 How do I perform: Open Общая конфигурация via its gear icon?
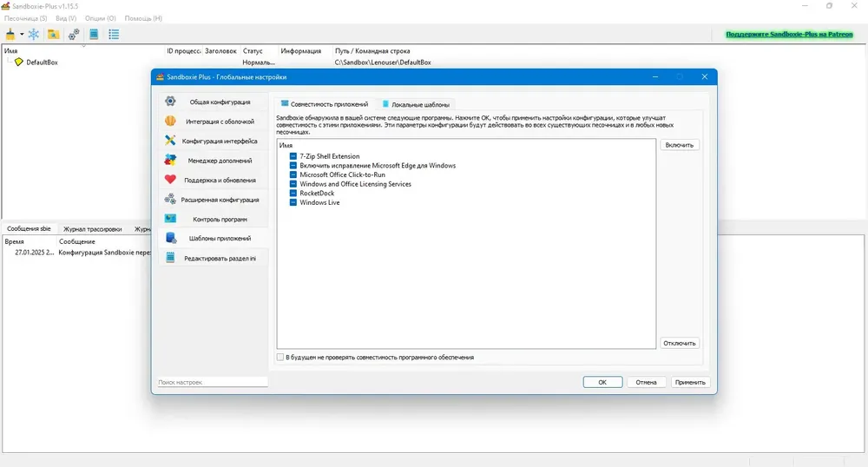point(170,102)
